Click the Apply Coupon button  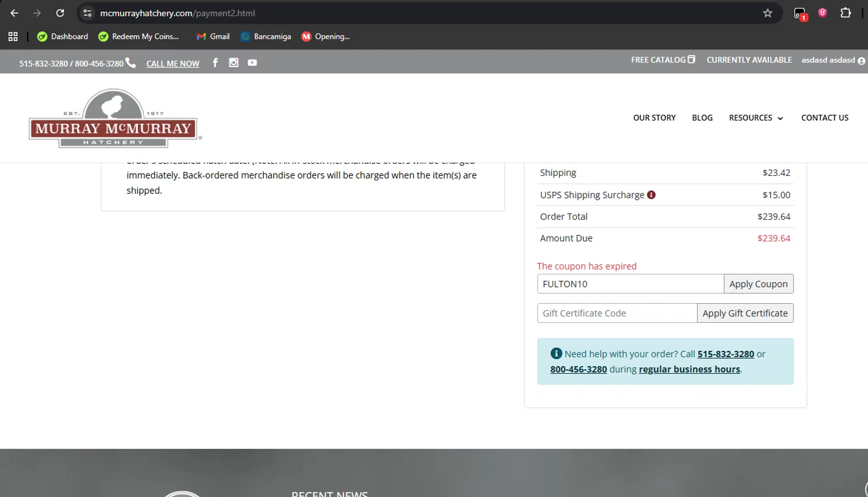pyautogui.click(x=759, y=284)
